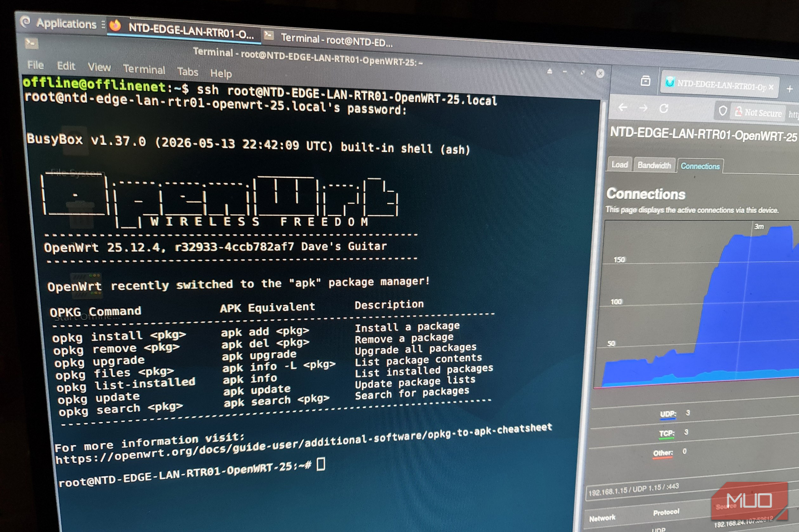Click the Protocol column header

coord(666,513)
